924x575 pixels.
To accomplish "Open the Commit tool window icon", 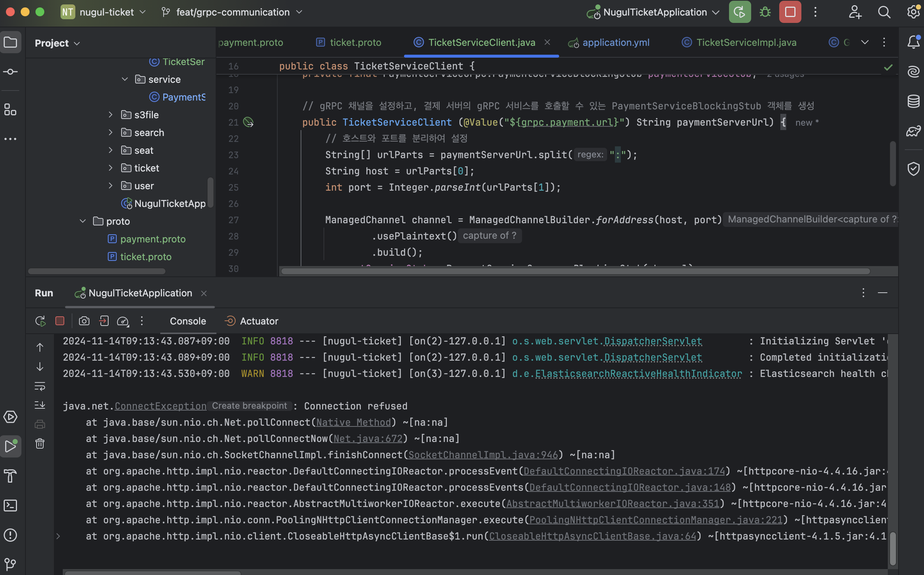I will pyautogui.click(x=10, y=72).
